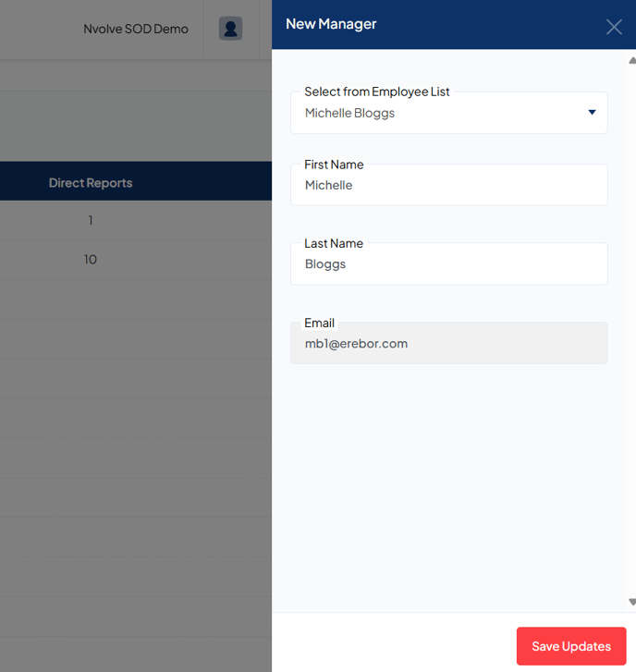Click the First Name label
Viewport: 636px width, 672px height.
pyautogui.click(x=334, y=165)
